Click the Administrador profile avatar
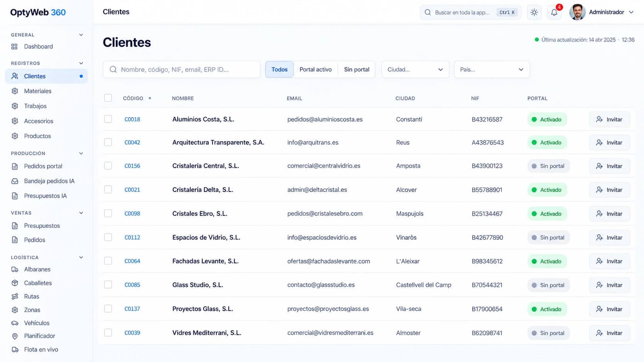Viewport: 644px width, 362px height. click(577, 12)
